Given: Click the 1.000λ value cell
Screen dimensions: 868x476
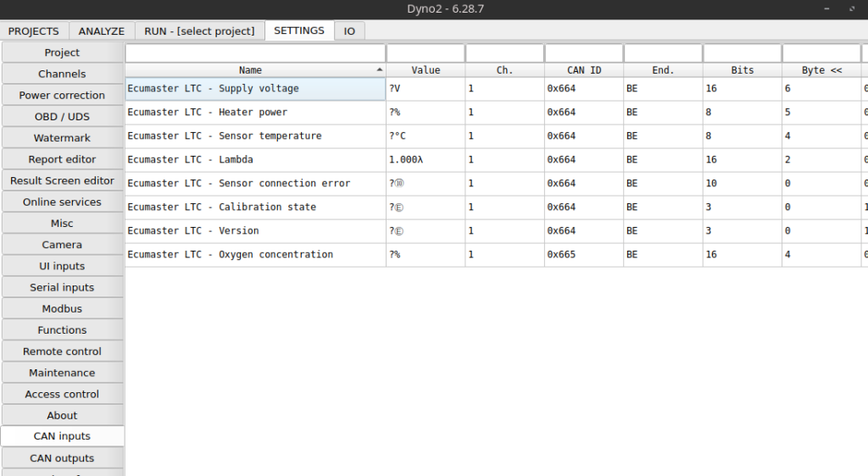Looking at the screenshot, I should click(426, 160).
